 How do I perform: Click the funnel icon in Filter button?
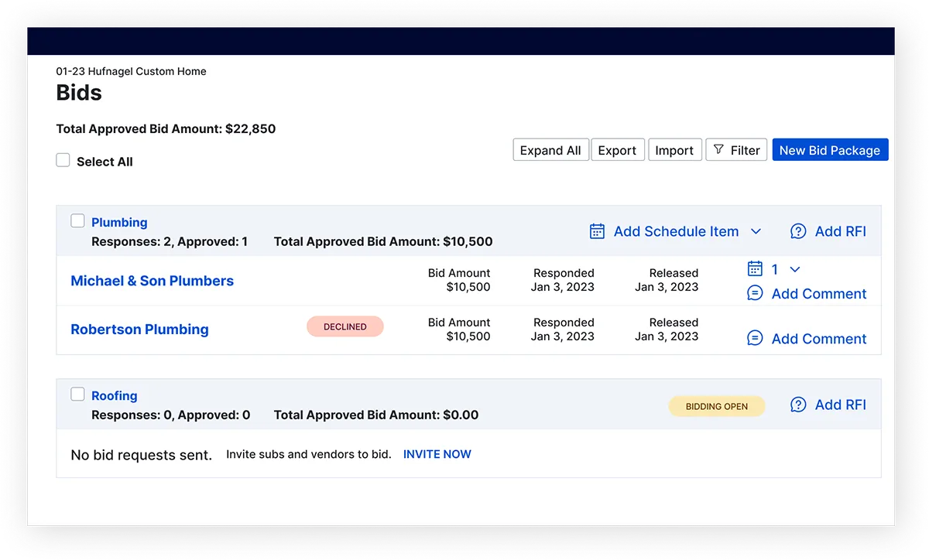point(718,150)
